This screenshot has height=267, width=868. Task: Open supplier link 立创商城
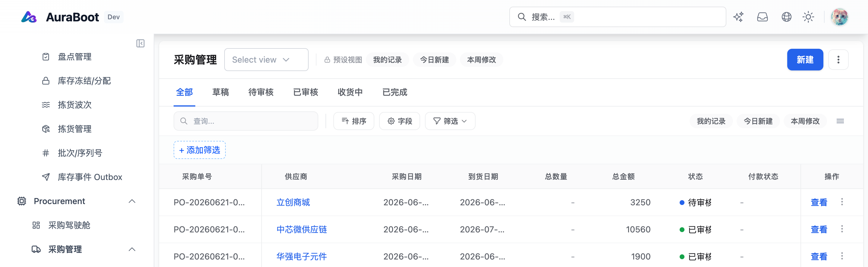[x=293, y=202]
